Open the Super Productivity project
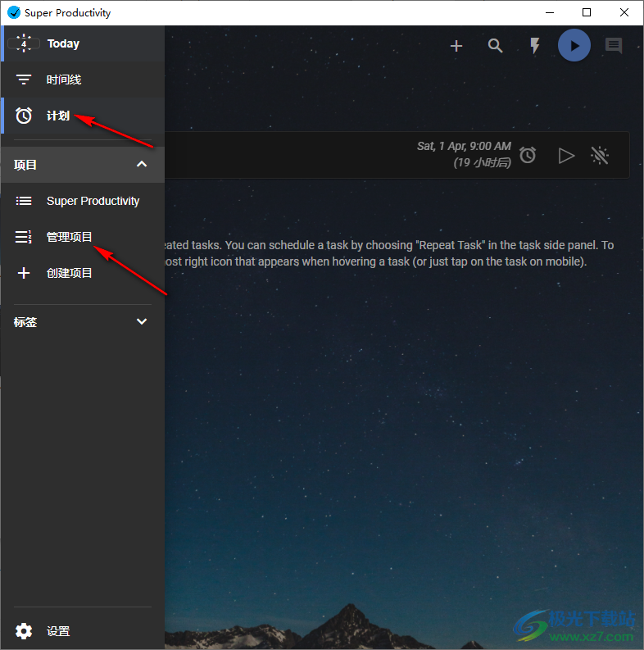Image resolution: width=644 pixels, height=650 pixels. (x=93, y=201)
